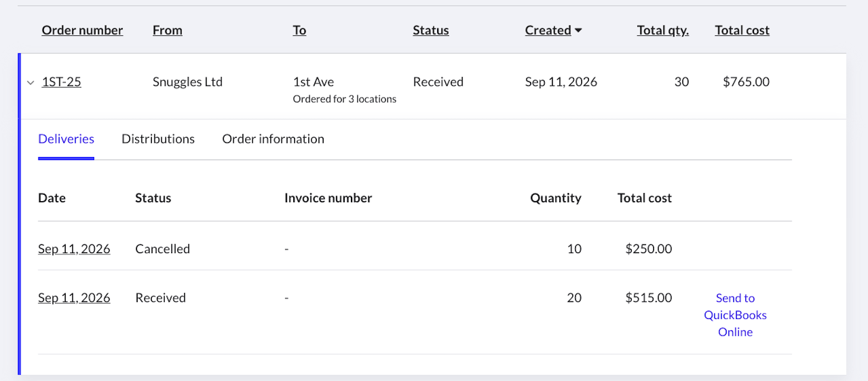Image resolution: width=868 pixels, height=381 pixels.
Task: Click Send to QuickBooks Online link
Action: 735,315
